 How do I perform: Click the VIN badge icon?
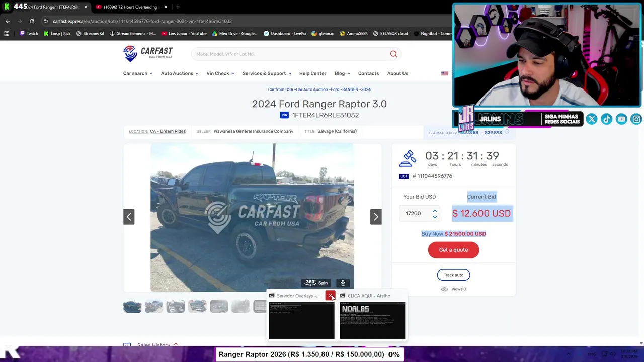(x=285, y=115)
